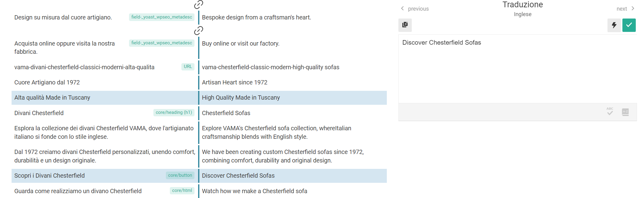Click the core/html tag label
Screen dimensions: 644x198
point(182,190)
